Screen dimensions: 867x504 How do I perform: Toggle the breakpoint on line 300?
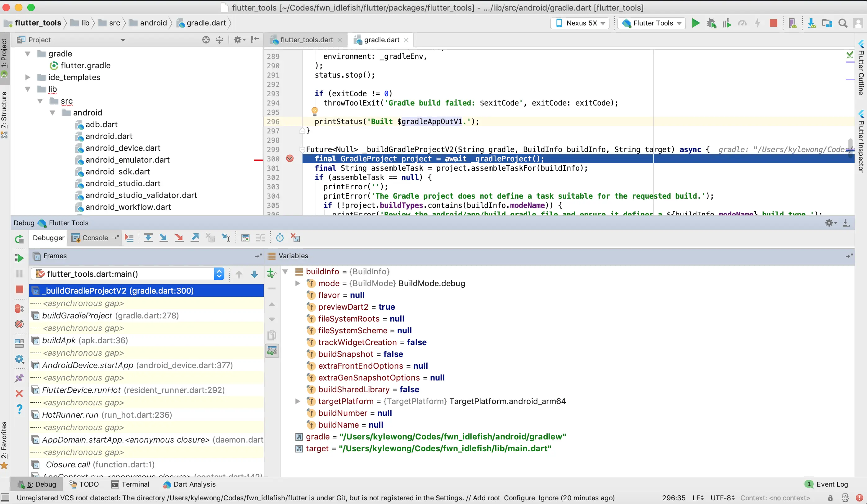tap(290, 159)
